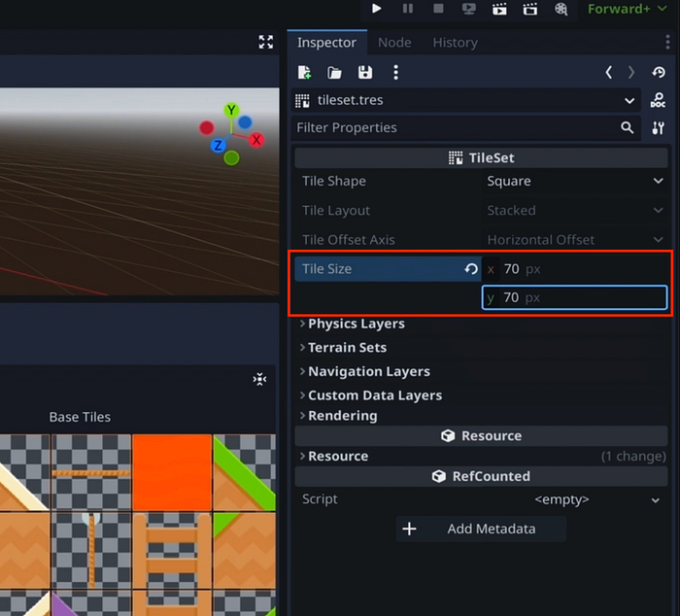
Task: Load an existing resource from disk
Action: [334, 73]
